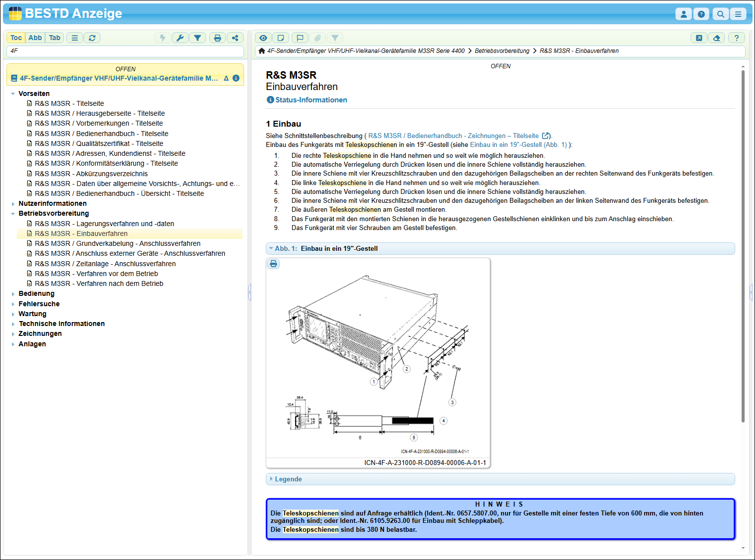Click the BESTD Anzeige logo icon
Image resolution: width=755 pixels, height=560 pixels.
[x=15, y=14]
